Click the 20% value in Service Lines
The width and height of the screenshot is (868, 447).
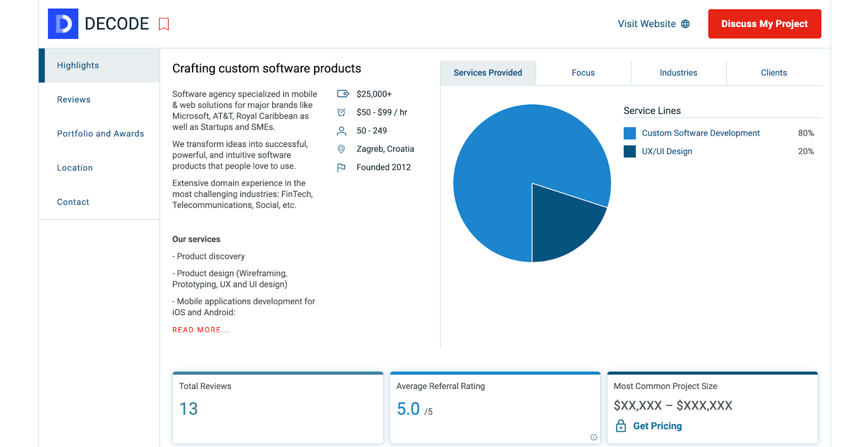[806, 151]
